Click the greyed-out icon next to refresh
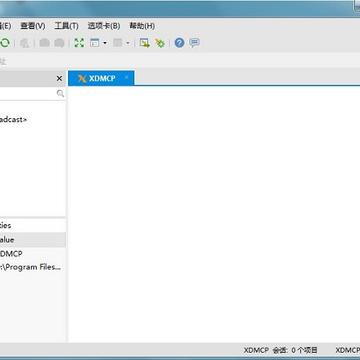The height and width of the screenshot is (360, 360). (x=25, y=43)
